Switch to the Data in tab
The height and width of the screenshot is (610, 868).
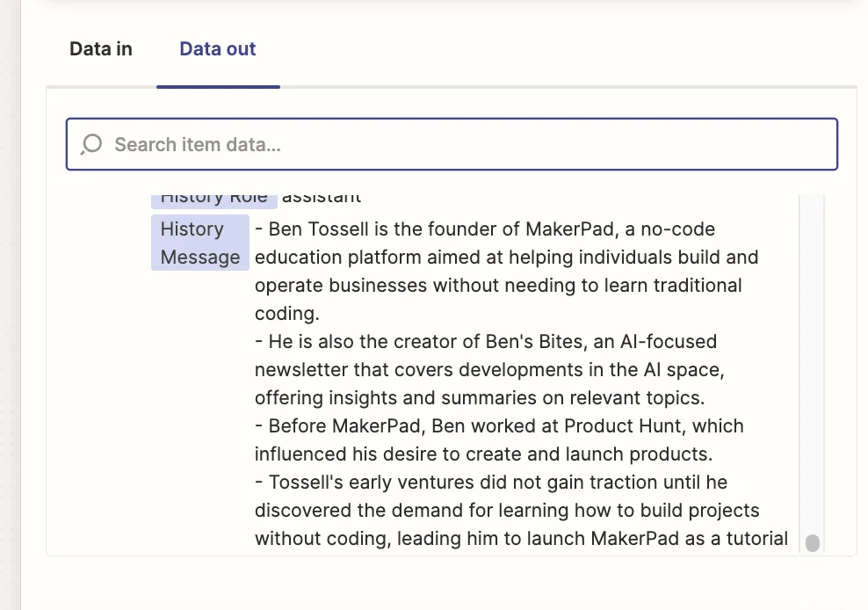101,48
